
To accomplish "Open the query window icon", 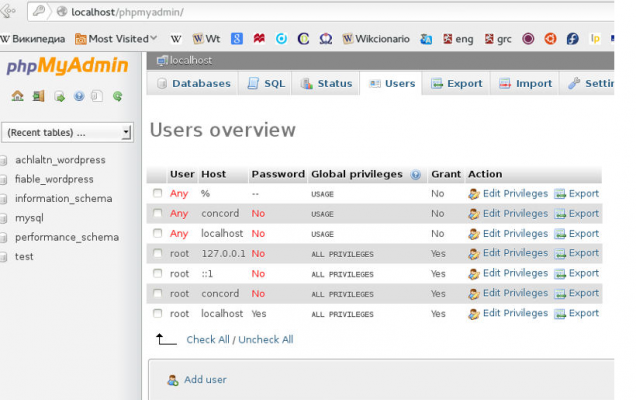I will [59, 97].
